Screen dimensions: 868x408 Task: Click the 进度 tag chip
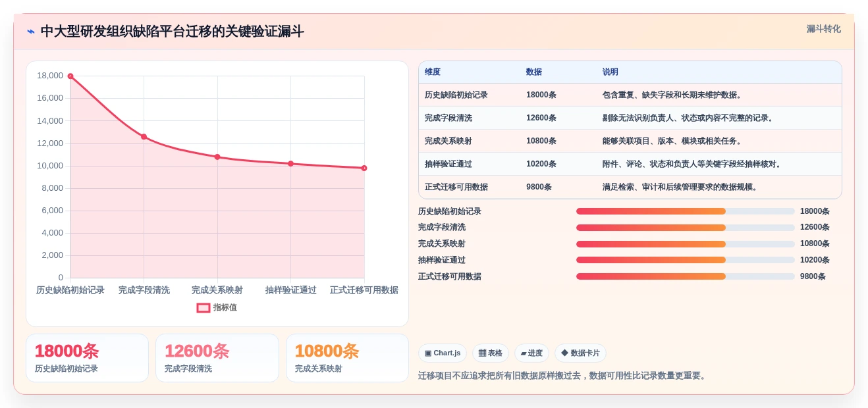(x=531, y=353)
